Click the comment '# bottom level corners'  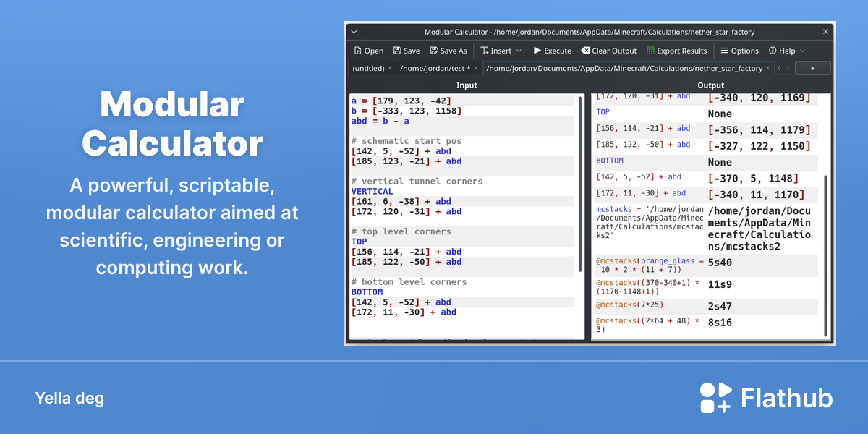click(409, 282)
